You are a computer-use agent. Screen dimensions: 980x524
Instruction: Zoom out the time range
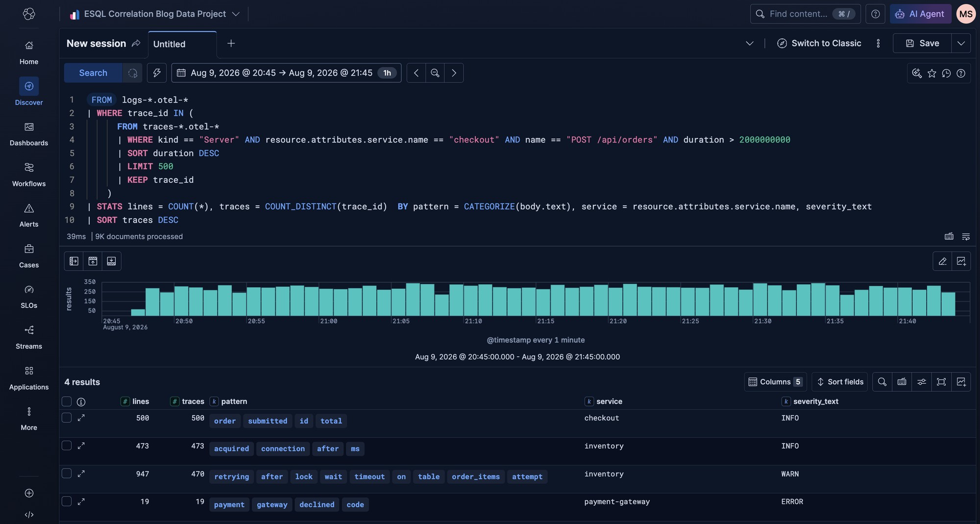tap(435, 73)
